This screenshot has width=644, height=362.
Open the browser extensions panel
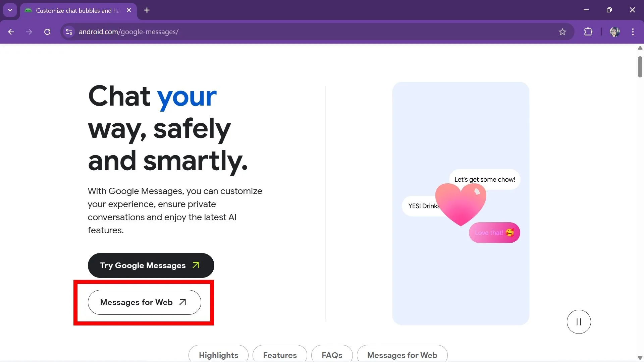point(588,32)
